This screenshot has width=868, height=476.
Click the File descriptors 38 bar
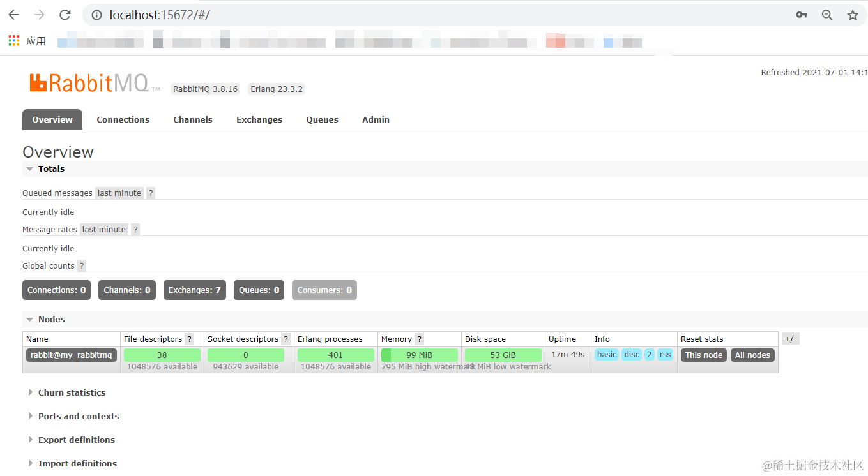(x=162, y=355)
